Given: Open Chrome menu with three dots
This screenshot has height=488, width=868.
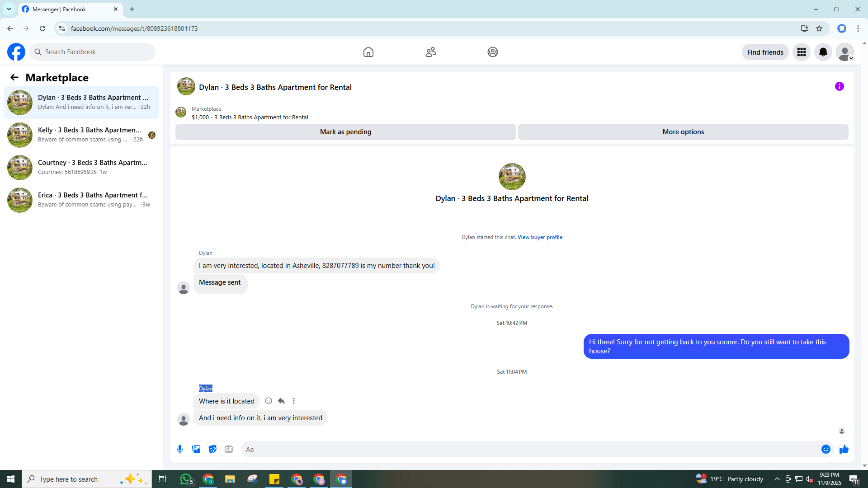Looking at the screenshot, I should click(858, 28).
